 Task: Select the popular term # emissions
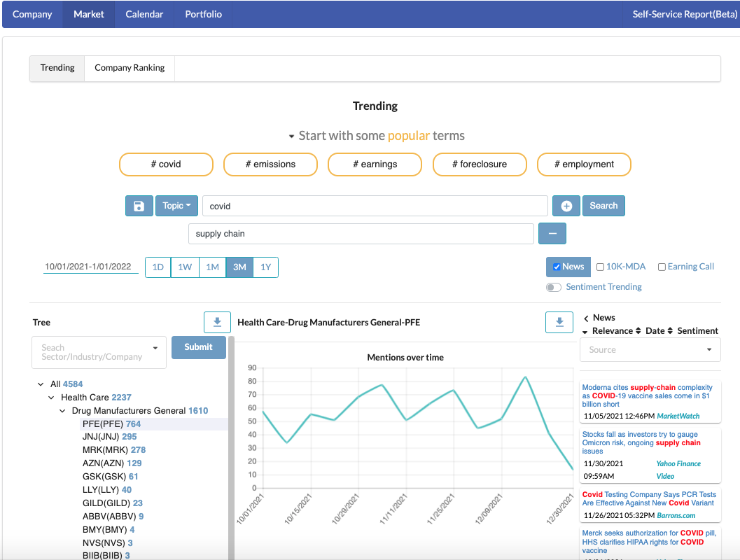(270, 164)
